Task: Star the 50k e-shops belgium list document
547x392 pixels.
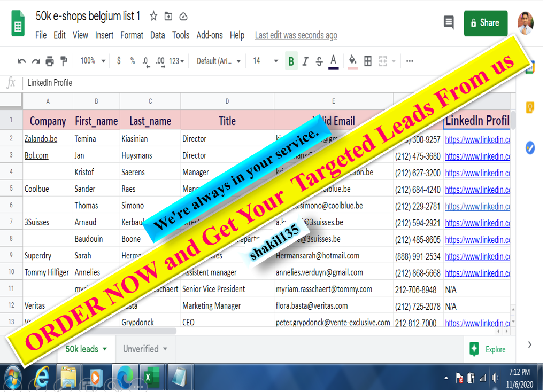Action: [x=153, y=16]
